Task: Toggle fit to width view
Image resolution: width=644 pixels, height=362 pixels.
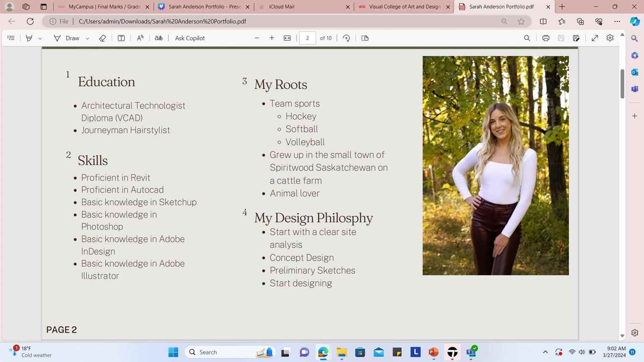Action: click(x=287, y=38)
